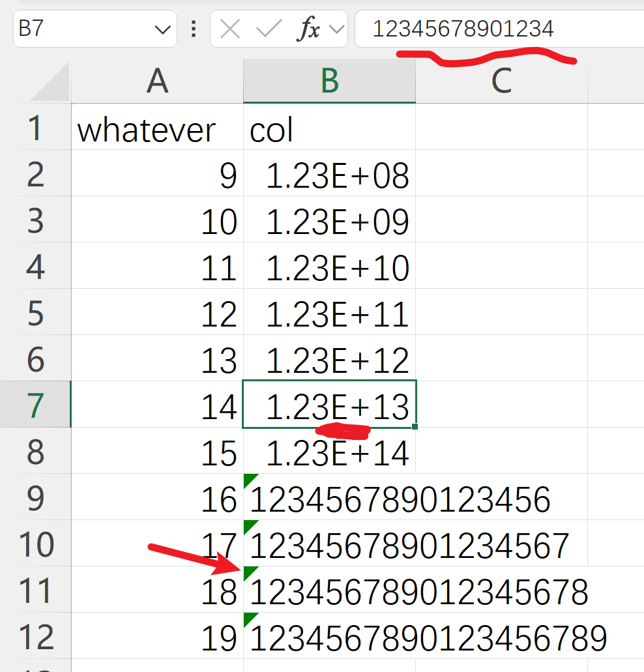Click the formula bar showing 12345678901234
This screenshot has height=672, width=644.
point(495,29)
